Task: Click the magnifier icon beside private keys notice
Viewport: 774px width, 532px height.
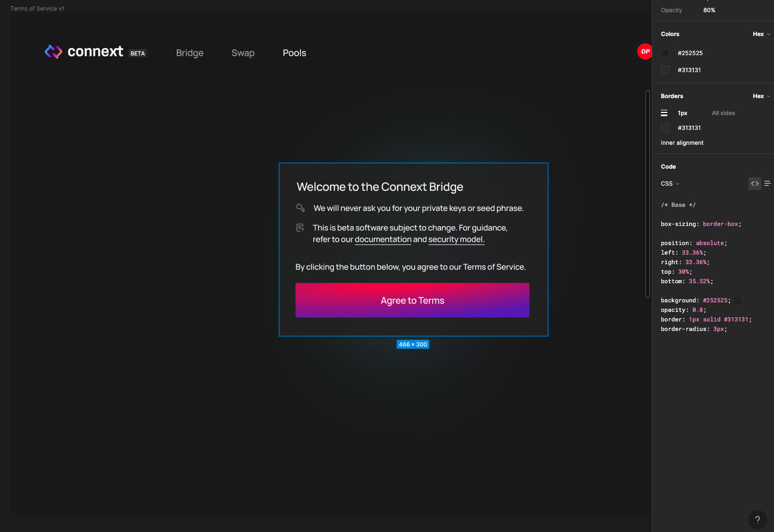Action: 300,208
